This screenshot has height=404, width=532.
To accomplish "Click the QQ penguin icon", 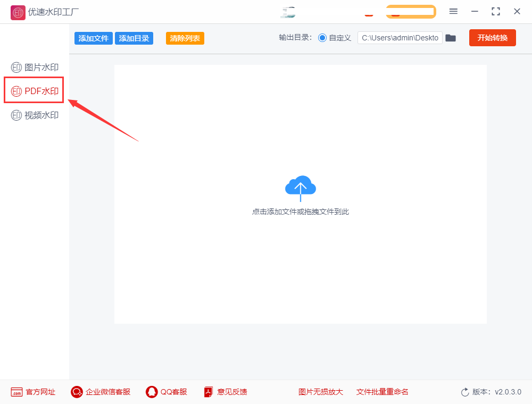I will pyautogui.click(x=152, y=392).
